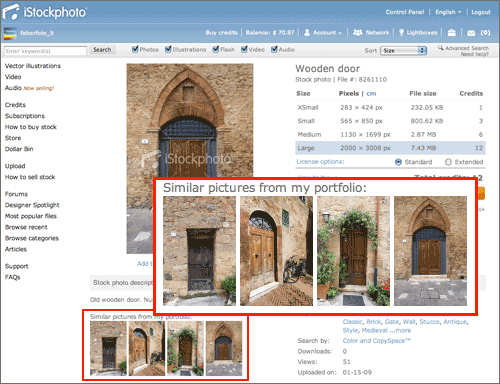Open the Subscriptions sidebar link
This screenshot has height=384, width=500.
tap(25, 116)
